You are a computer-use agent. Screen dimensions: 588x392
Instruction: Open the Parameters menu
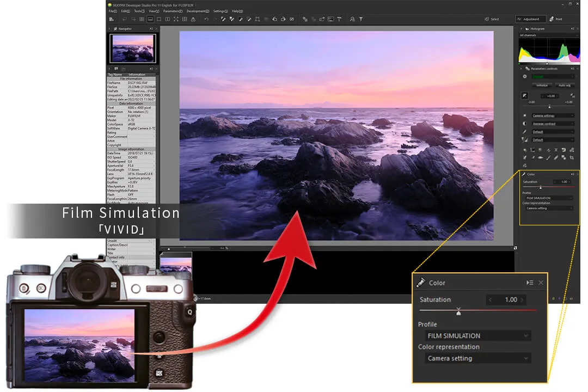click(x=173, y=11)
